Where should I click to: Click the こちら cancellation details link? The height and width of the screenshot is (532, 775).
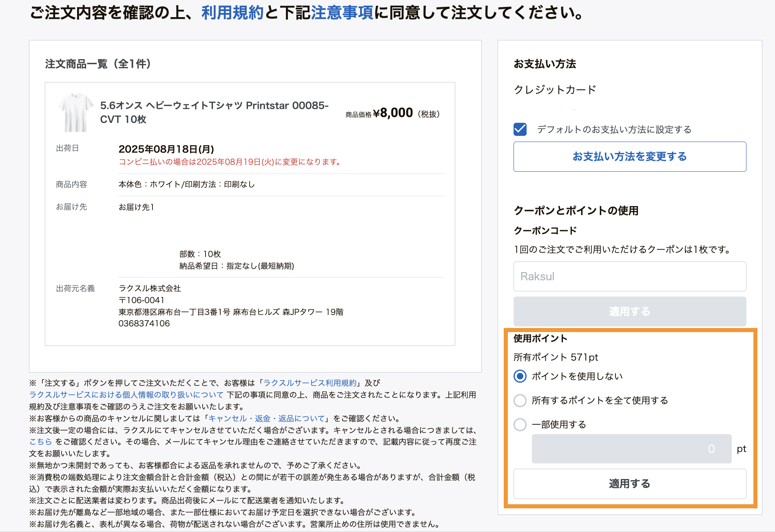40,442
